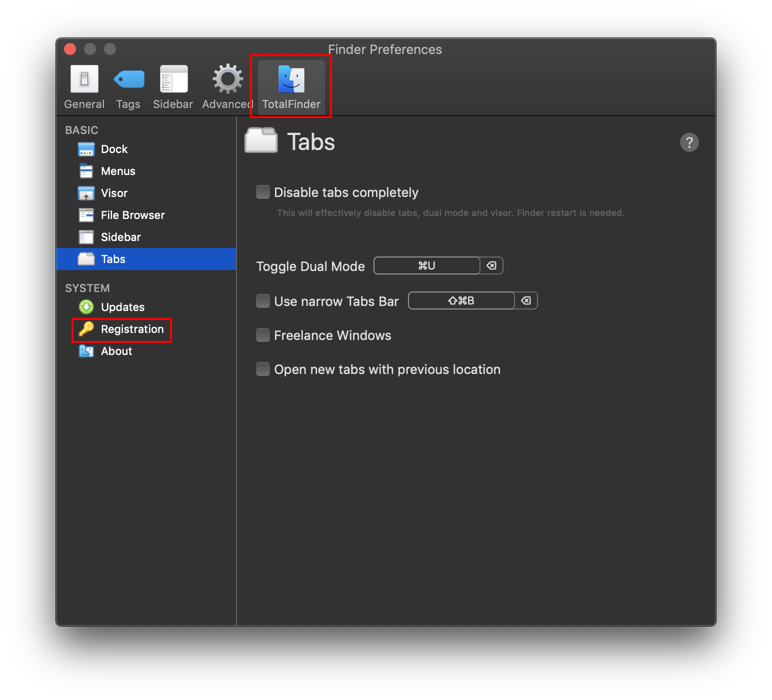This screenshot has height=700, width=772.
Task: Click the ⌘U shortcut field
Action: (426, 265)
